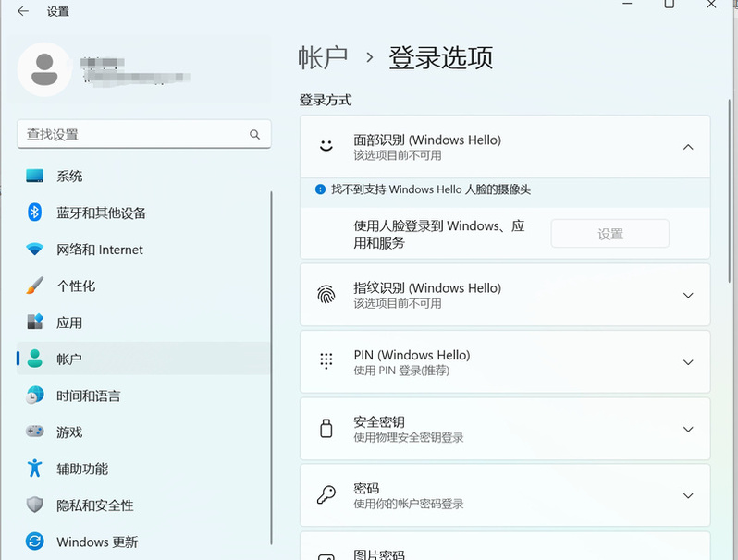Screen dimensions: 738x560
Task: Open 系统 settings category
Action: [143, 177]
